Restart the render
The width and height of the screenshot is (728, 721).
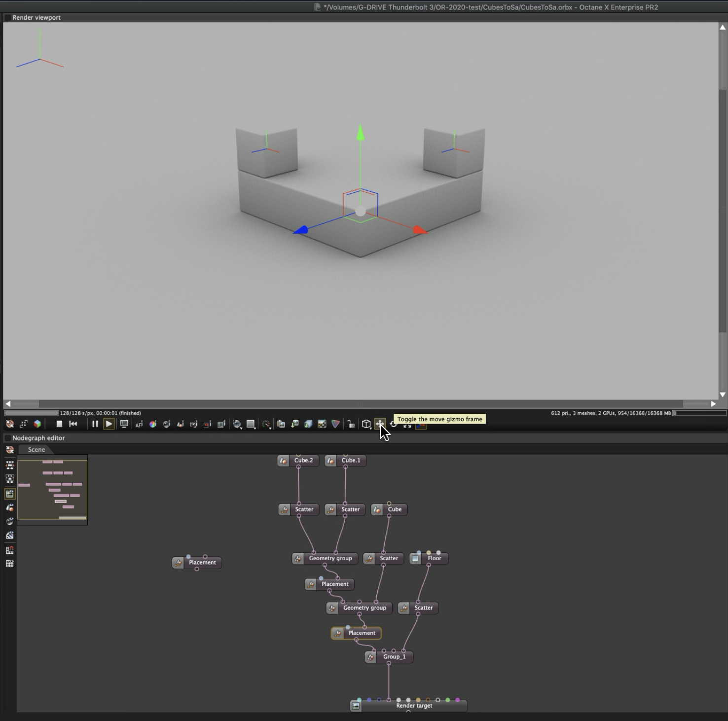pos(73,424)
